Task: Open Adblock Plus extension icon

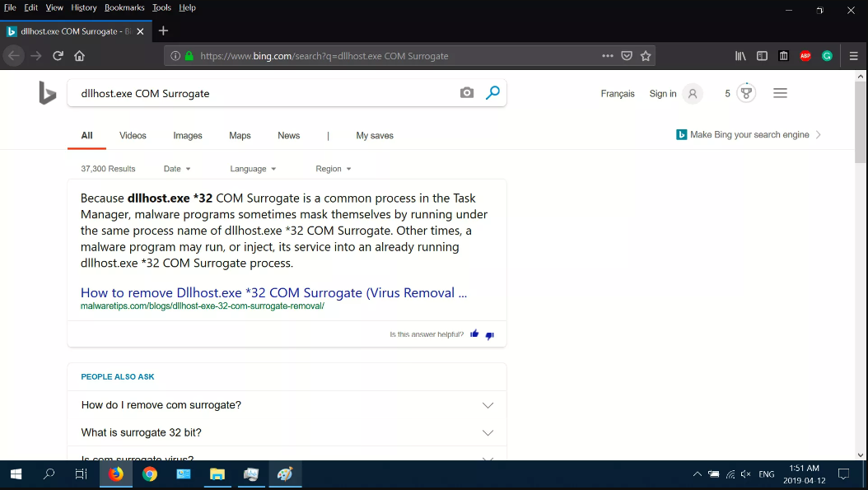Action: [x=805, y=56]
